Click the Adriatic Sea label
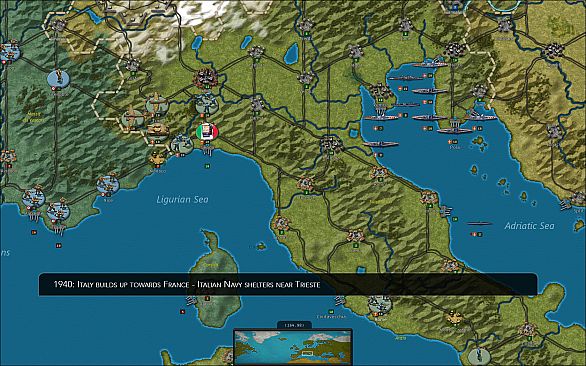The image size is (586, 366). (x=530, y=225)
